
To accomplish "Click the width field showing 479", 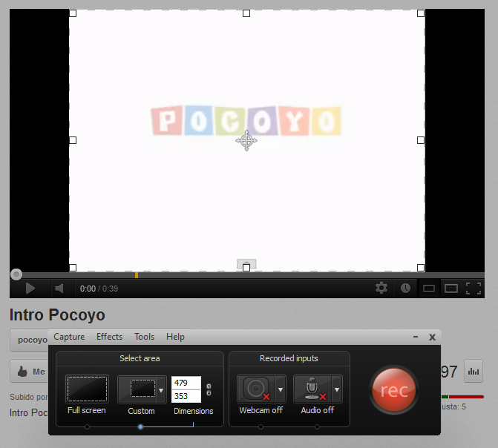I will (186, 383).
